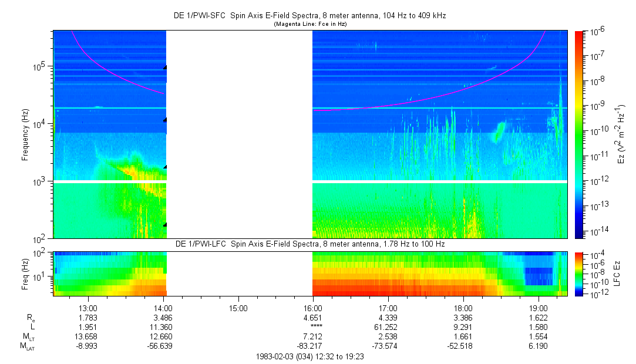Click the LFC Ez color bar

[x=580, y=273]
